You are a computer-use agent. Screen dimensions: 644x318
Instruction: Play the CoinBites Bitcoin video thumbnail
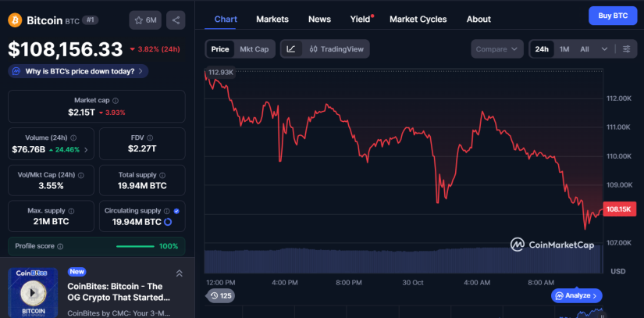tap(33, 293)
